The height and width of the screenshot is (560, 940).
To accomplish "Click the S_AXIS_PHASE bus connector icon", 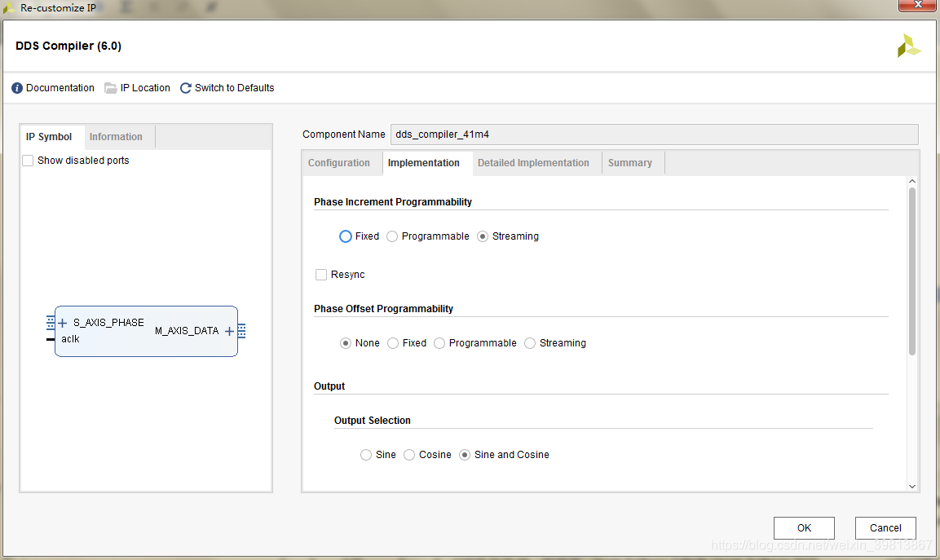I will pos(51,323).
